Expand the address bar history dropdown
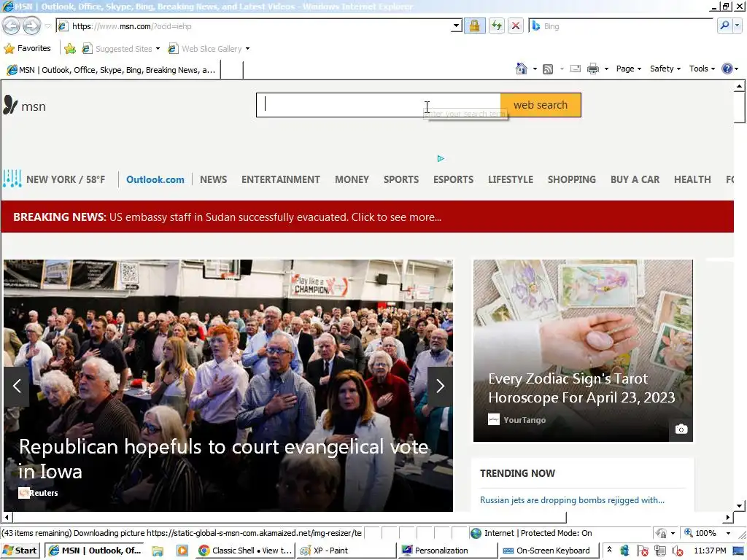The image size is (747, 560). click(x=456, y=26)
